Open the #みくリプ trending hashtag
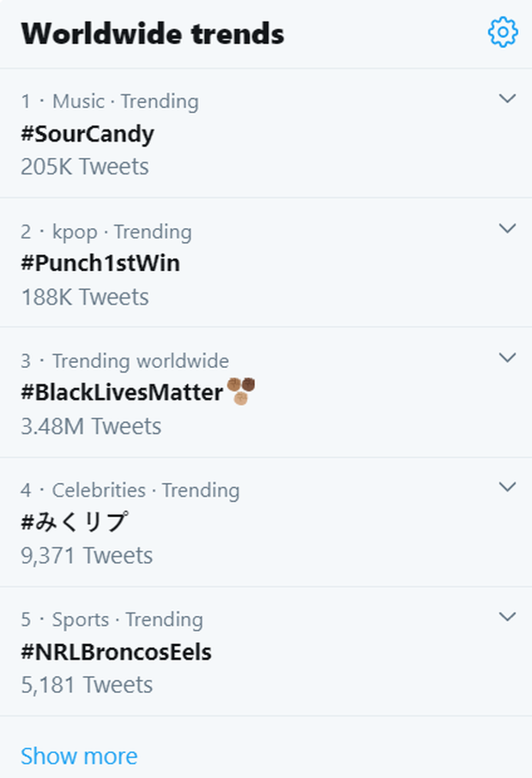The height and width of the screenshot is (778, 532). [75, 522]
